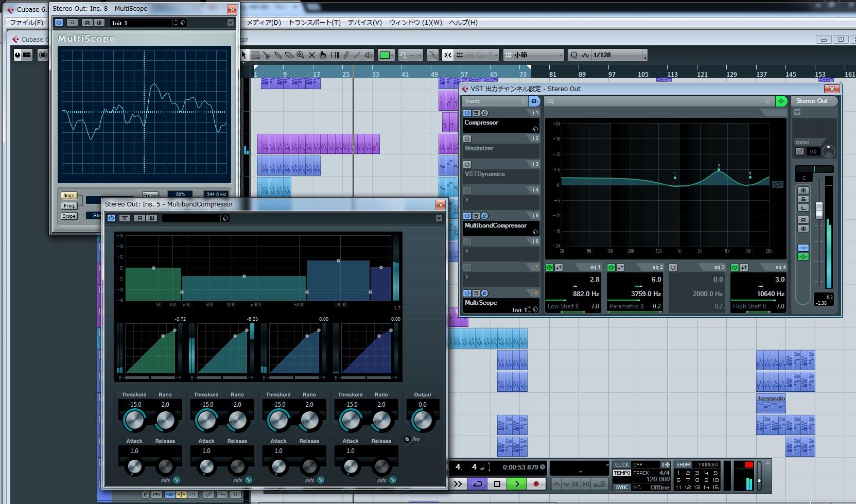Invert eq 1 band polarity icon
856x504 pixels.
coord(559,267)
